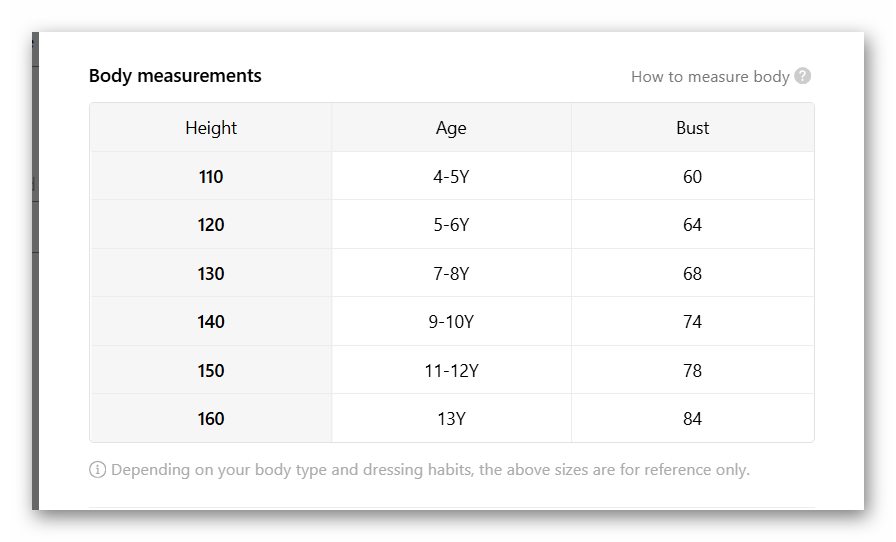Click the Age column header
The image size is (896, 542).
coord(451,128)
